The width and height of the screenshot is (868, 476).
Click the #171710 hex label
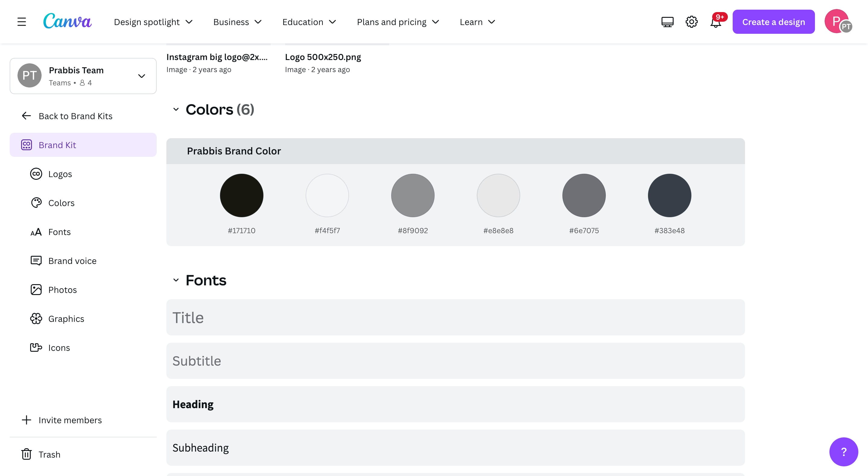(x=242, y=231)
